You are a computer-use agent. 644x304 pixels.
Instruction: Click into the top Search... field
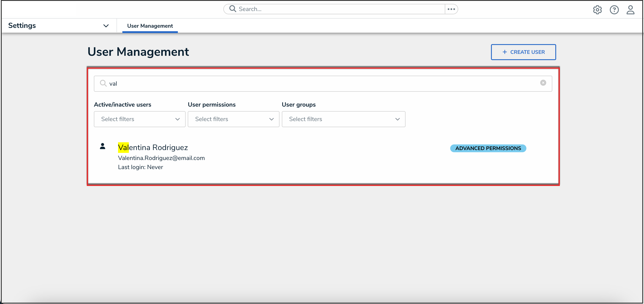click(x=338, y=9)
